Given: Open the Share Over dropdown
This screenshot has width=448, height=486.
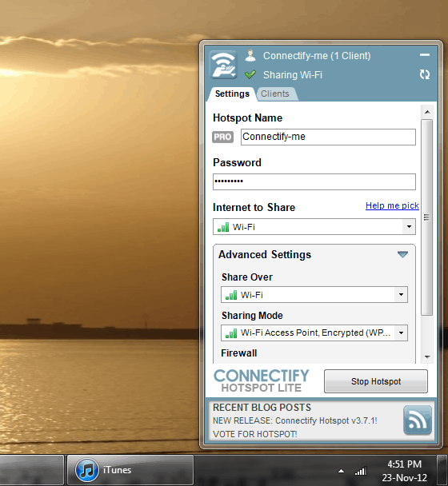Looking at the screenshot, I should coord(314,294).
